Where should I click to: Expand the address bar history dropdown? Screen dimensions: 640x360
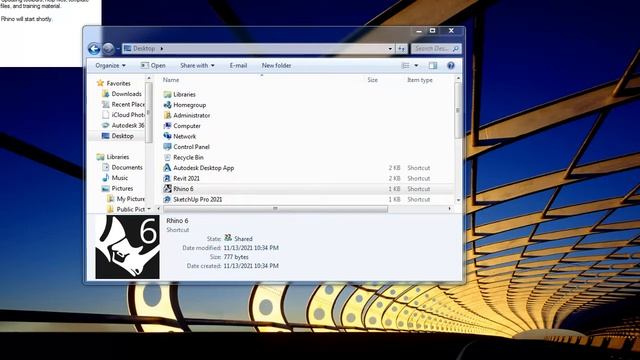pyautogui.click(x=390, y=49)
